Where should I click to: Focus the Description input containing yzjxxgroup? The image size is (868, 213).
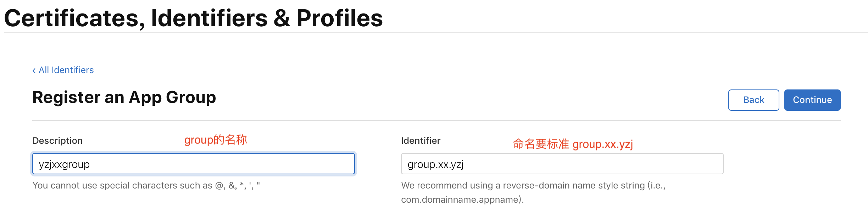tap(193, 164)
